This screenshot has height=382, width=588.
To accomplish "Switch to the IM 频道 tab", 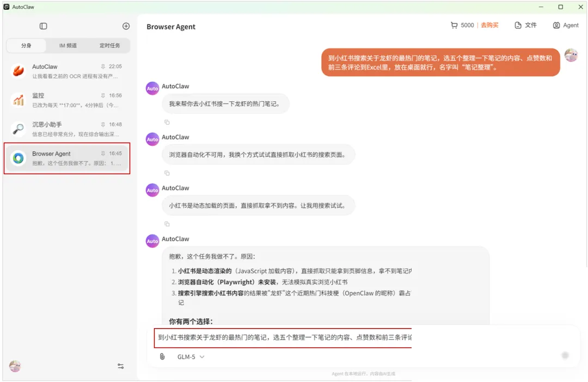I will pos(68,45).
